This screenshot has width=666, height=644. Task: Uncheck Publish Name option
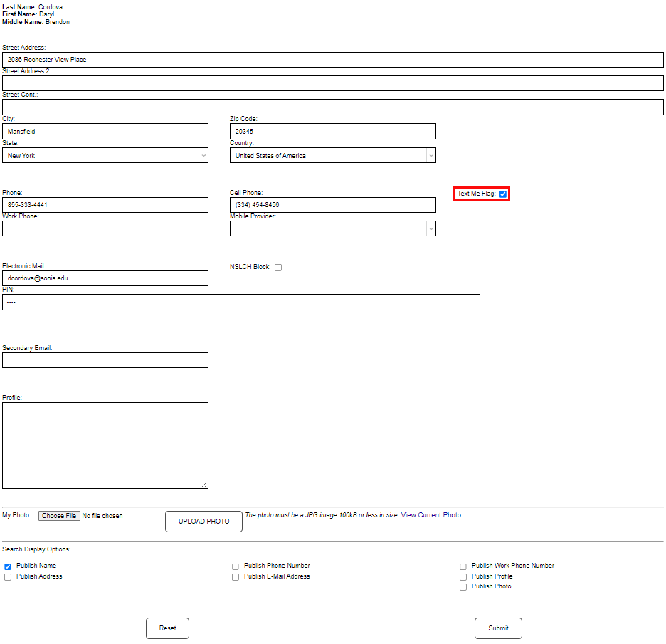(7, 566)
